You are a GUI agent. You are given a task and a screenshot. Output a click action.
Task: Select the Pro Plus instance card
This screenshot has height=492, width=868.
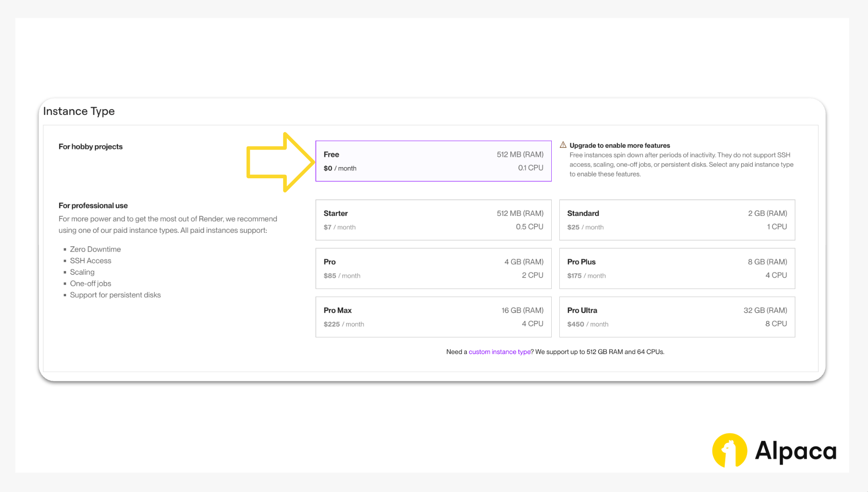[676, 269]
